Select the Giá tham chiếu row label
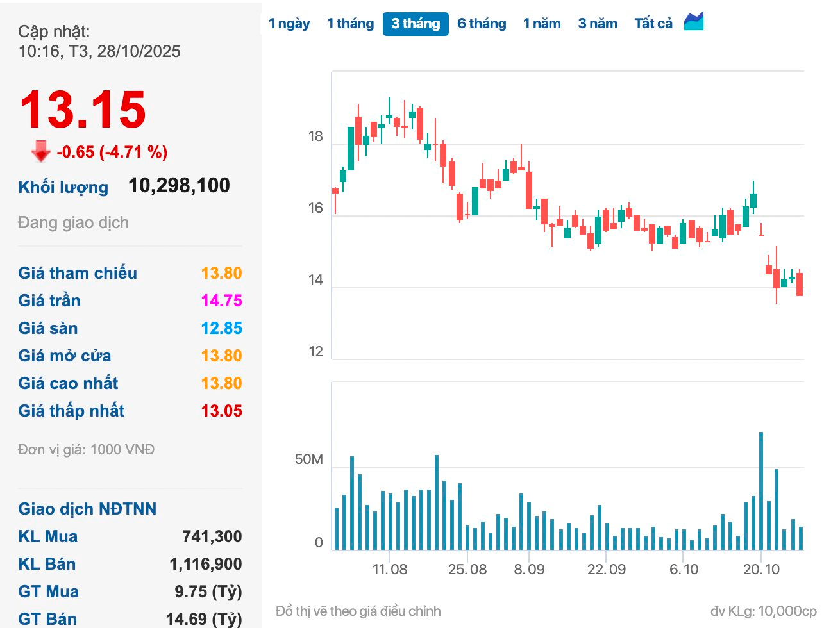 [78, 273]
